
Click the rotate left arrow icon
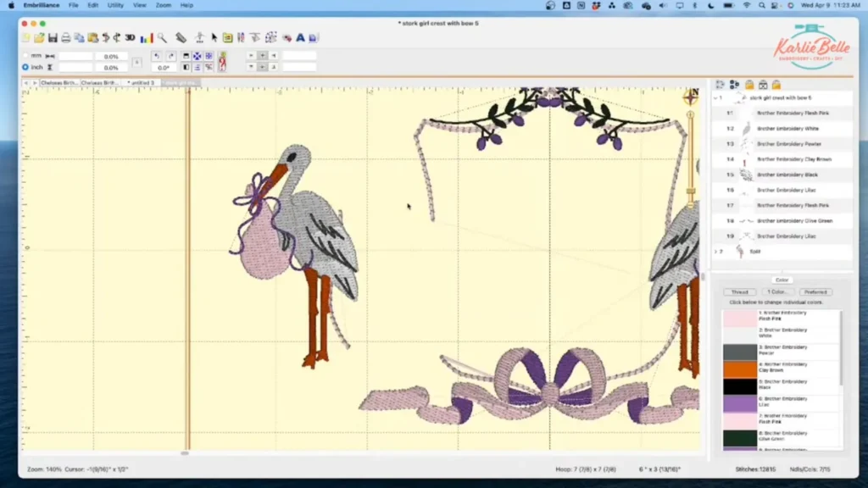pyautogui.click(x=157, y=56)
